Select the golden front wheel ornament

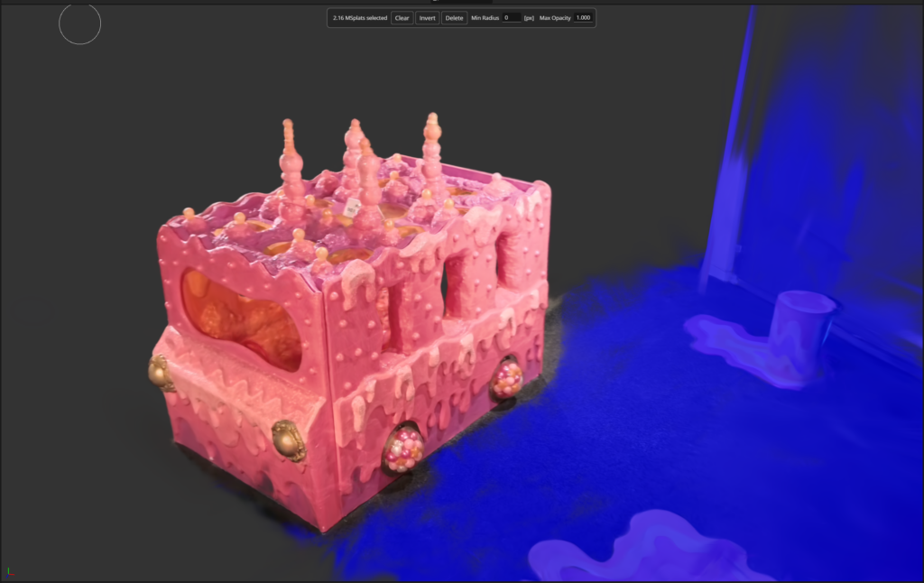tap(288, 440)
